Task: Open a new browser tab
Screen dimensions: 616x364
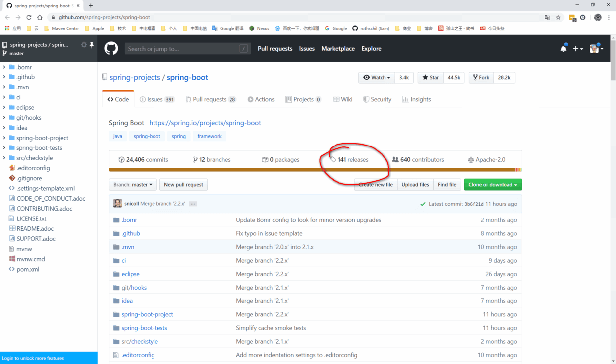Action: point(91,5)
